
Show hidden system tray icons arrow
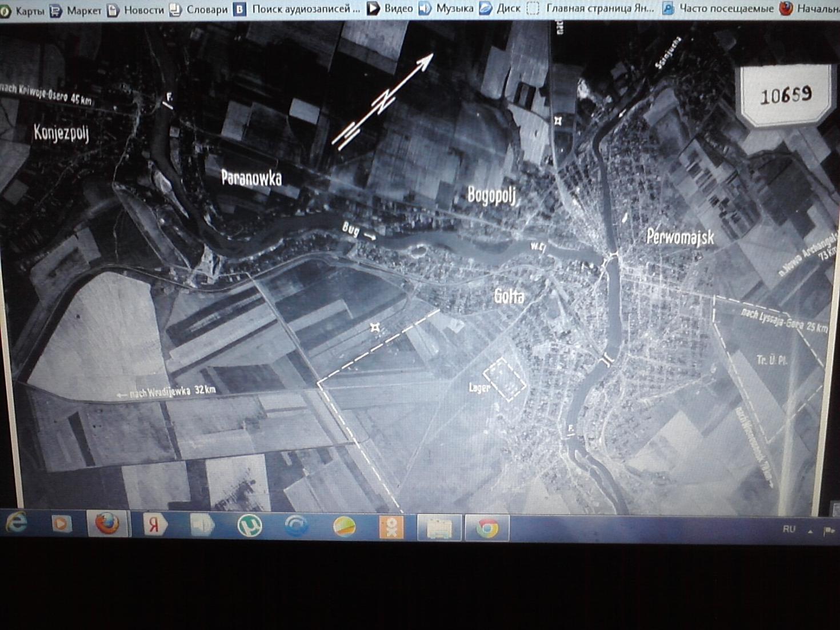pyautogui.click(x=810, y=531)
